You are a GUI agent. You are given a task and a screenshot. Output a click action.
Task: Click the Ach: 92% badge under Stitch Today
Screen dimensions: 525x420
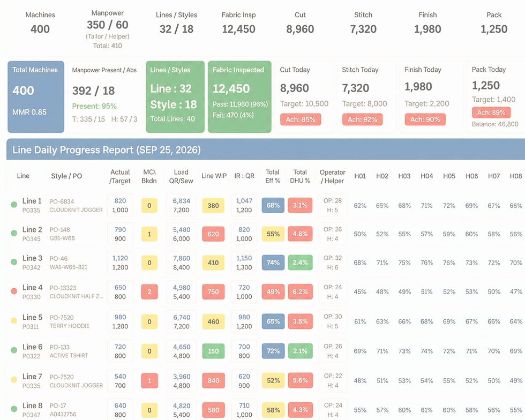(x=362, y=119)
